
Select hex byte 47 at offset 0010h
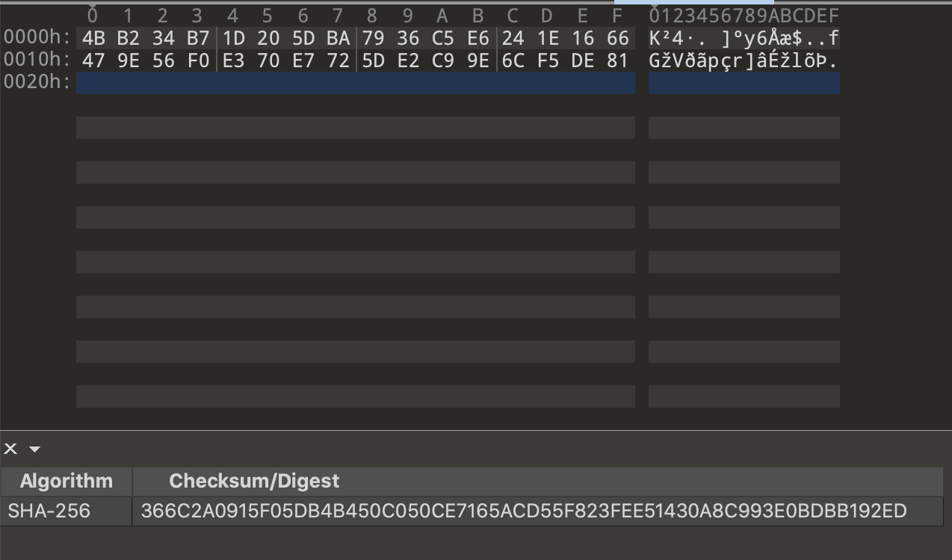pyautogui.click(x=93, y=60)
